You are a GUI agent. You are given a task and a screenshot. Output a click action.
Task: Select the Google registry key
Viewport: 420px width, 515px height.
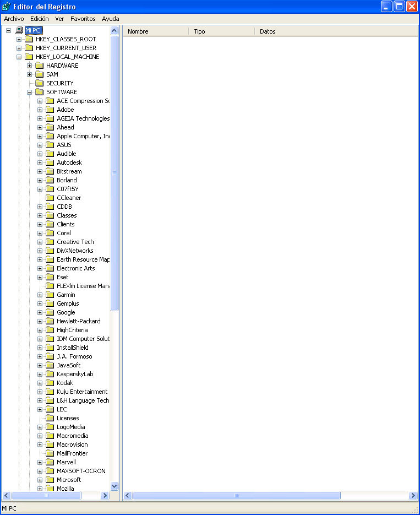coord(66,312)
